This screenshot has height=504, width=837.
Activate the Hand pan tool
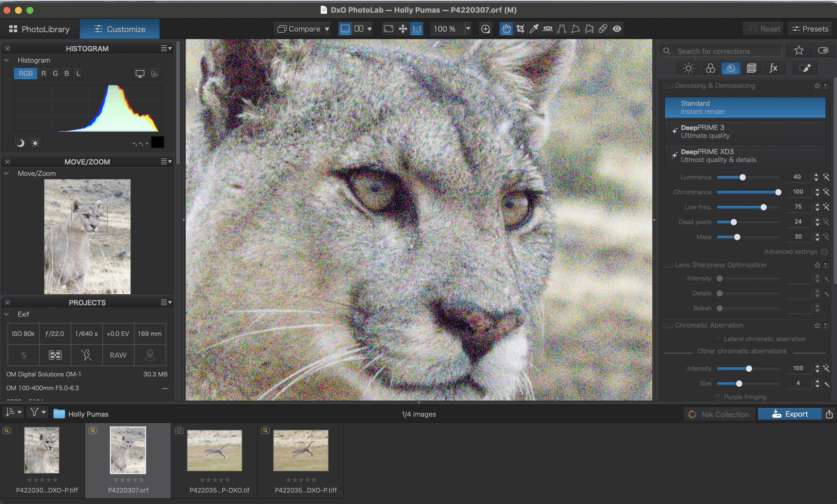click(506, 29)
